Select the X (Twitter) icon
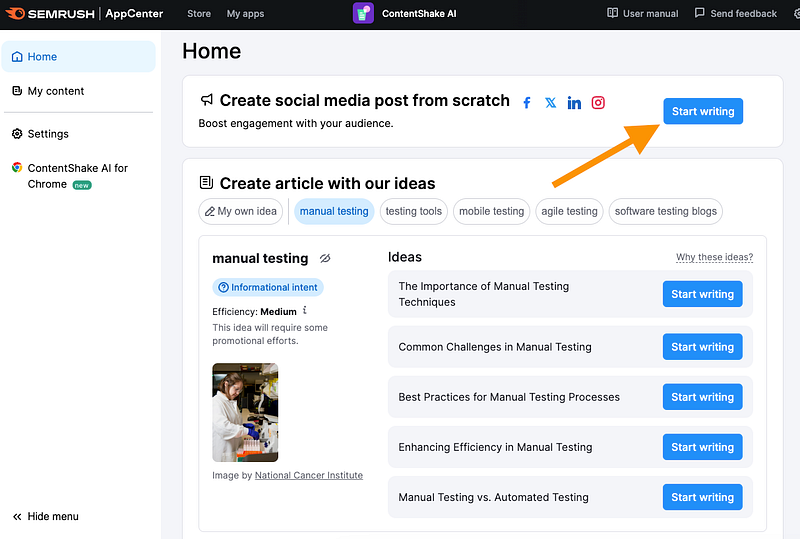The image size is (800, 539). (x=551, y=103)
